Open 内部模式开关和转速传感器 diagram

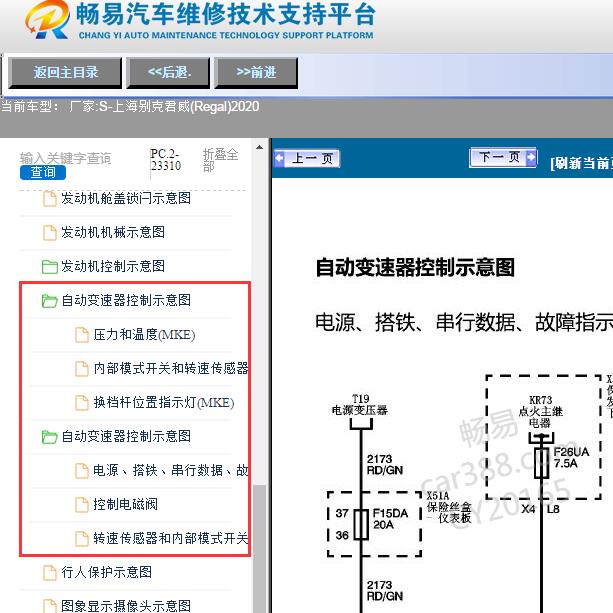click(171, 368)
